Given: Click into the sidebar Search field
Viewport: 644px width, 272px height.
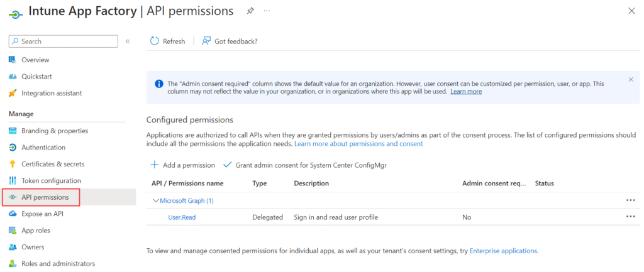Looking at the screenshot, I should 64,41.
